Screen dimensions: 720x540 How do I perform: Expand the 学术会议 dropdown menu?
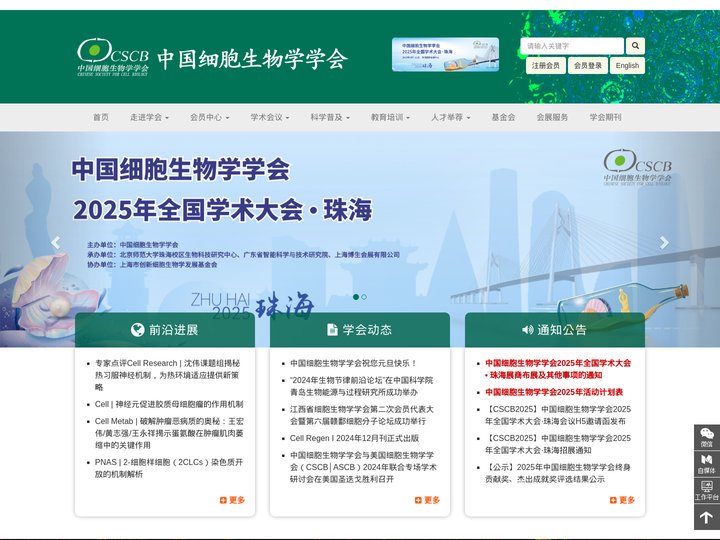click(270, 118)
